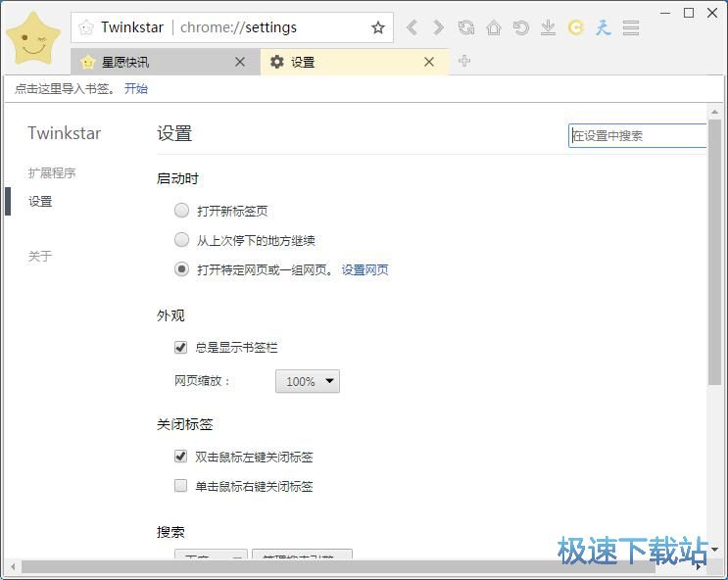Uncheck 总是显示书签栏 checkbox
The width and height of the screenshot is (728, 580).
coord(180,348)
